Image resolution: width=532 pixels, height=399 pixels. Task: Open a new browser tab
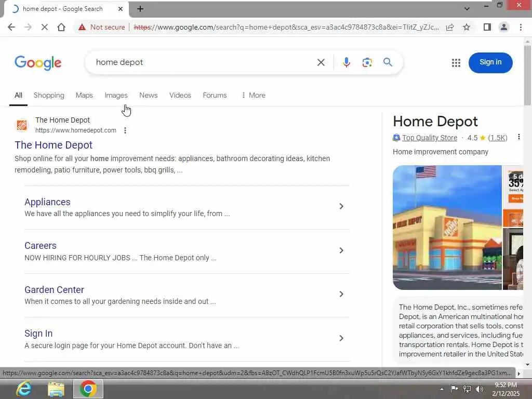[140, 9]
